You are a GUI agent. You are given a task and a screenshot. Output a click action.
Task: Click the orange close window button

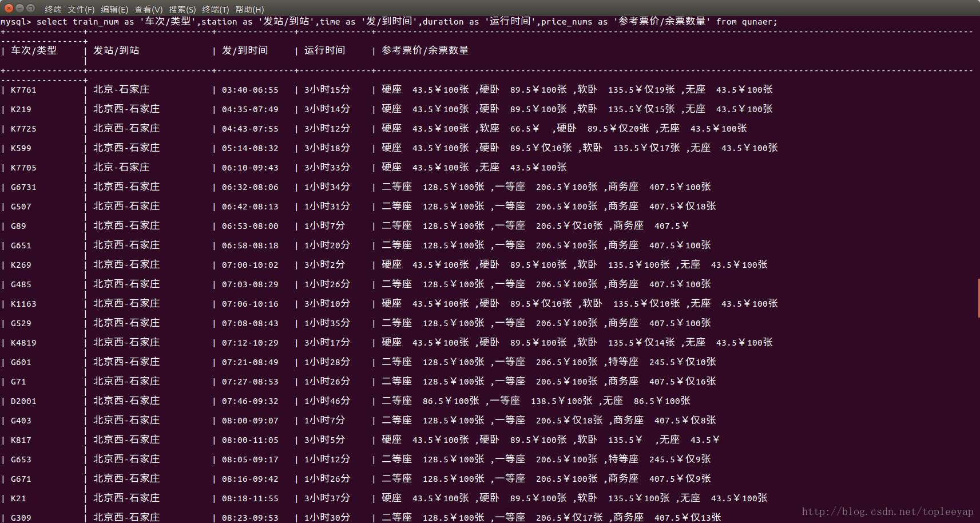pyautogui.click(x=9, y=8)
